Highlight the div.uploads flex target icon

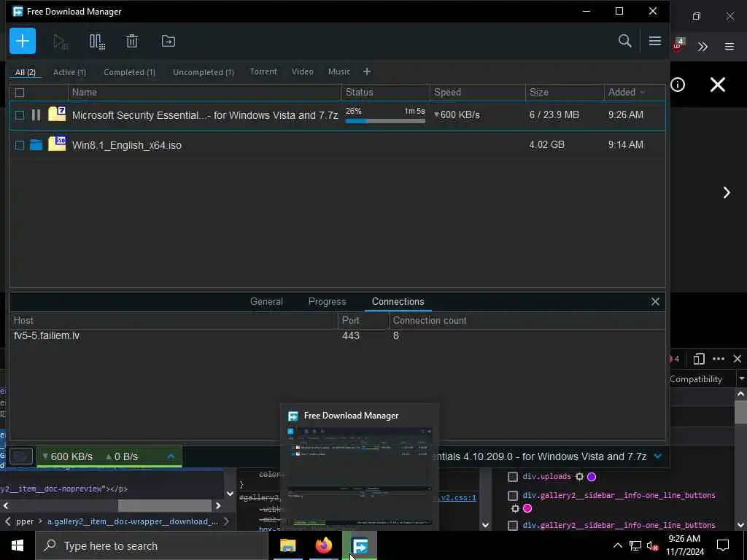click(x=579, y=476)
